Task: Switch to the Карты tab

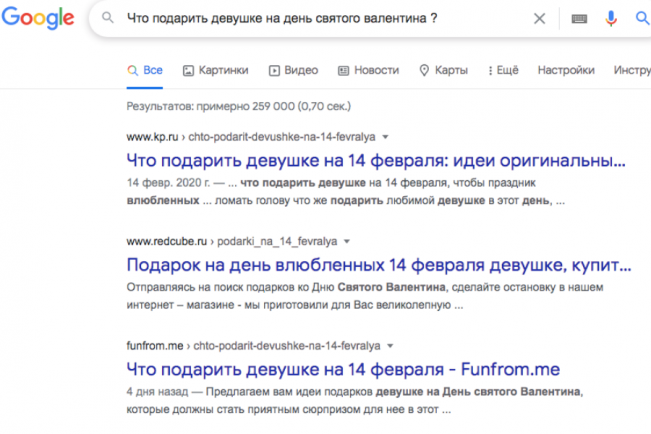Action: pos(443,70)
